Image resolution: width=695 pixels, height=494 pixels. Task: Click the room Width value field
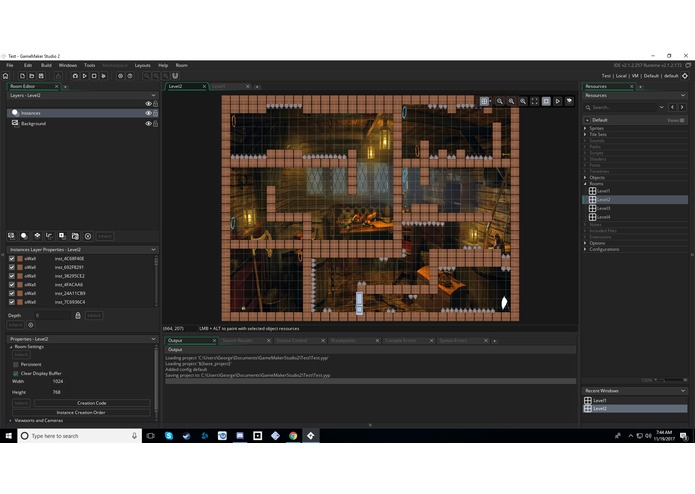point(59,381)
